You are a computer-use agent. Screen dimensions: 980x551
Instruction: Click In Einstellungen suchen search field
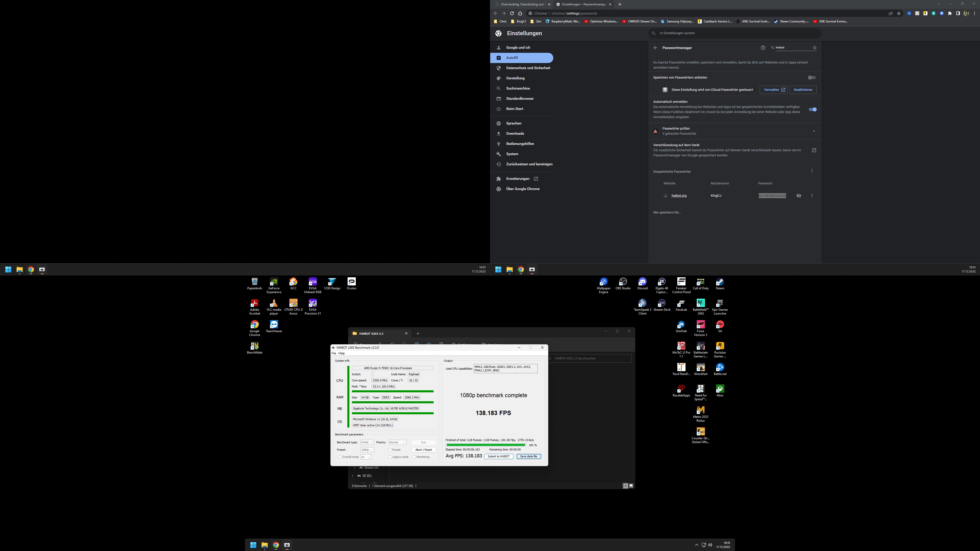(735, 33)
